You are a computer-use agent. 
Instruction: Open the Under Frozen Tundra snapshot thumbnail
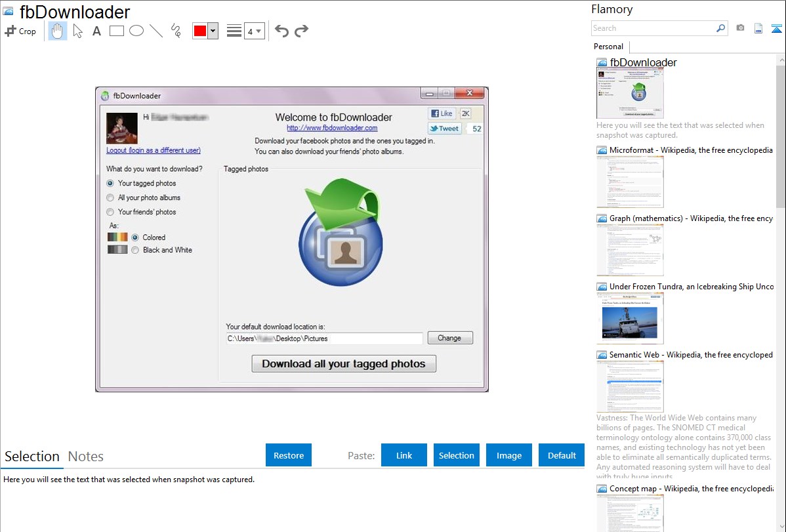point(630,318)
